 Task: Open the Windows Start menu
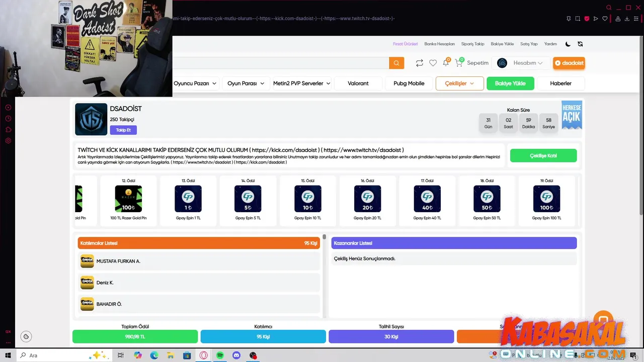tap(8, 355)
